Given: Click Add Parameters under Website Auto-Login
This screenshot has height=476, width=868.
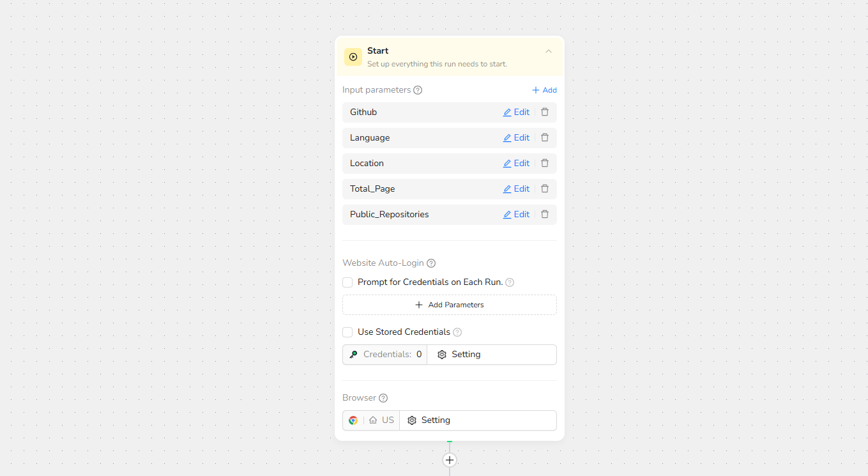Looking at the screenshot, I should (x=450, y=305).
